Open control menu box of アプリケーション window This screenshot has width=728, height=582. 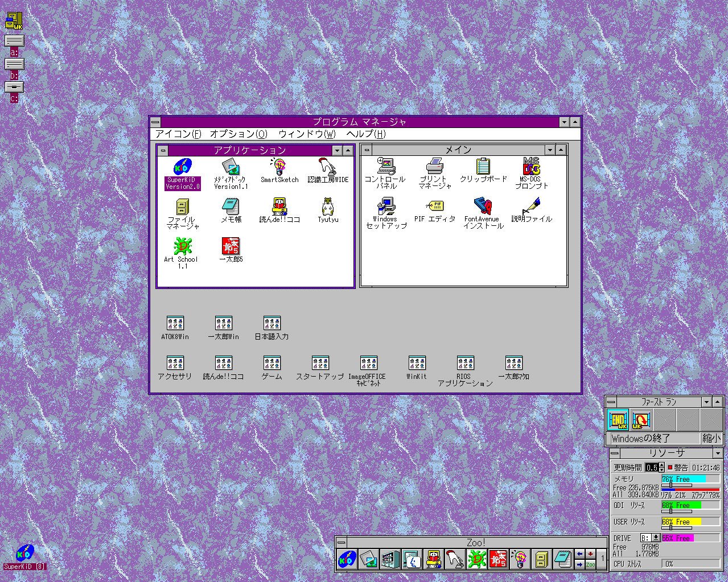pos(163,150)
